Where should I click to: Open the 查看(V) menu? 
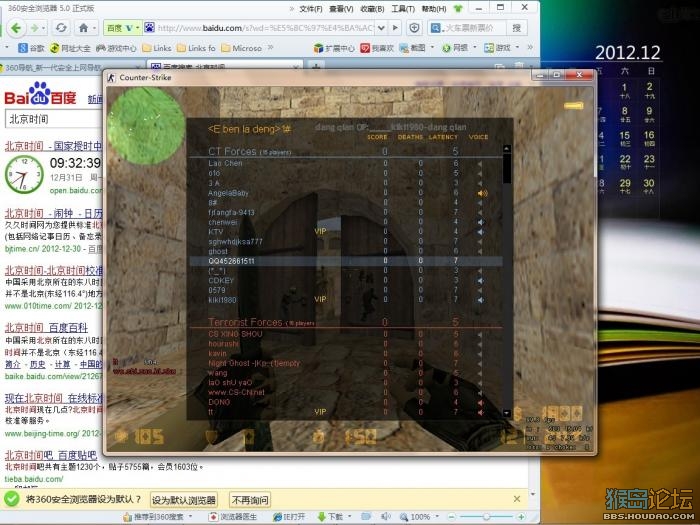tap(341, 8)
